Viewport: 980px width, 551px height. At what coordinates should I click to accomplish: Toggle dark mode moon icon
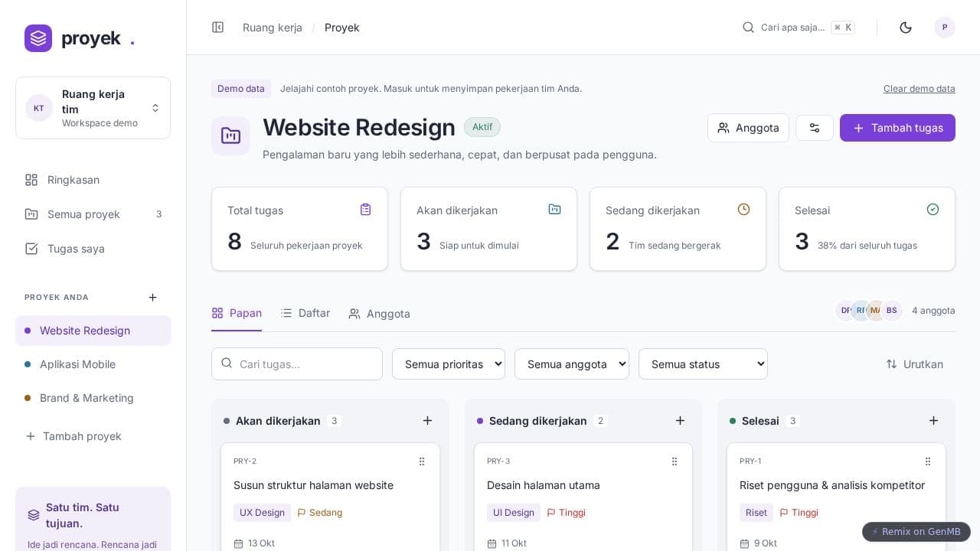pyautogui.click(x=906, y=28)
